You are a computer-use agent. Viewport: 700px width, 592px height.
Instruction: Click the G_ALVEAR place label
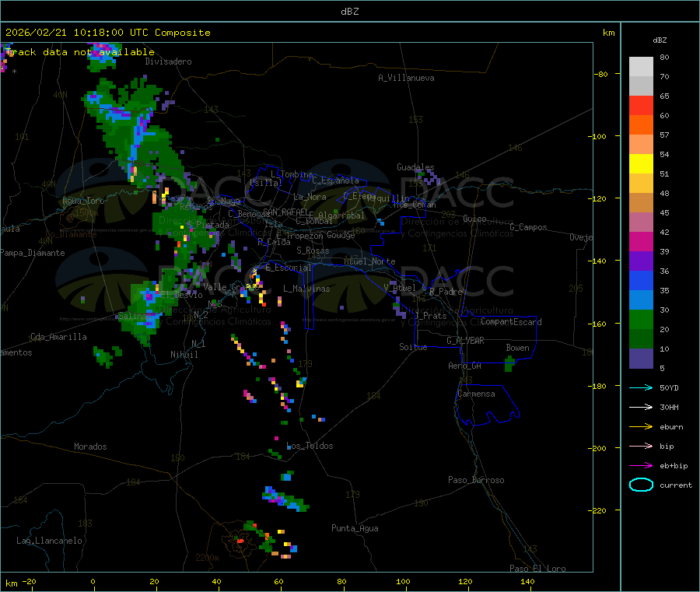coord(465,341)
